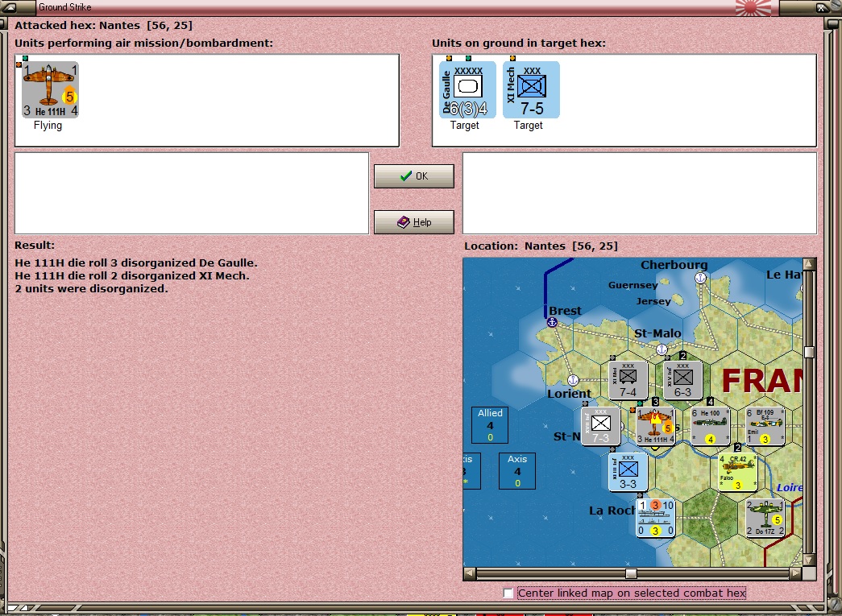The width and height of the screenshot is (842, 616).
Task: Click the CR.42 Falco fighter counter
Action: point(737,472)
